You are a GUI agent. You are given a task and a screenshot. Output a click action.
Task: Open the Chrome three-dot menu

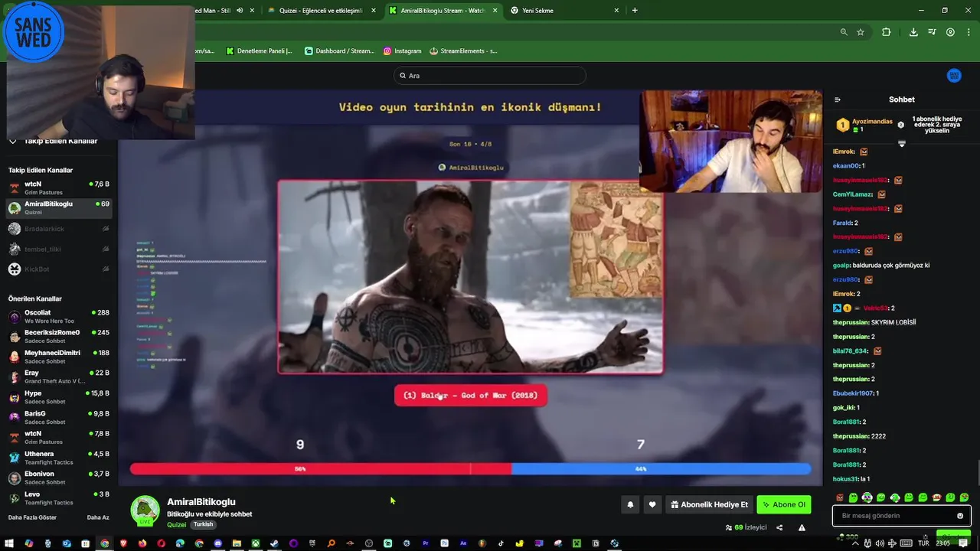(x=968, y=32)
